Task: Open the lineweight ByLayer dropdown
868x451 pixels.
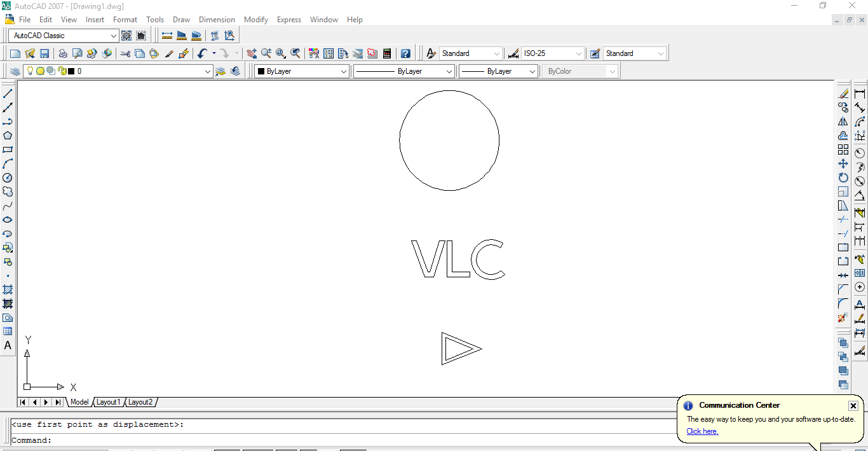Action: (x=533, y=71)
